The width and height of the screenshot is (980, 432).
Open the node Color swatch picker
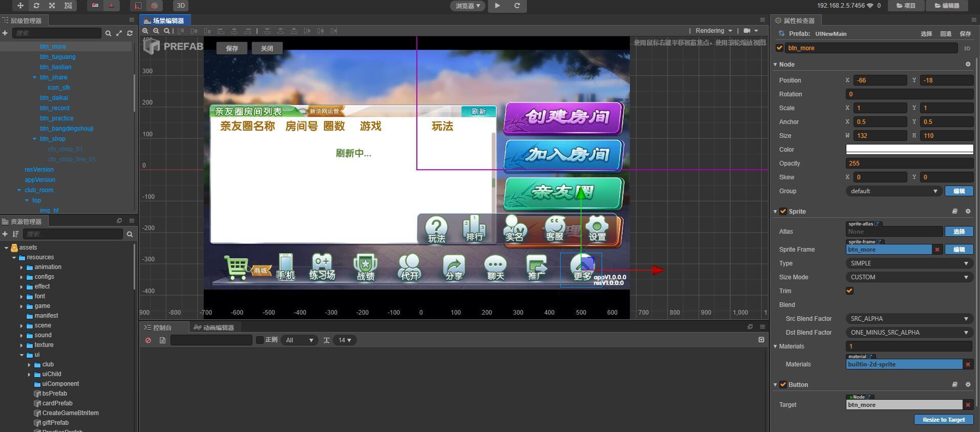point(909,150)
